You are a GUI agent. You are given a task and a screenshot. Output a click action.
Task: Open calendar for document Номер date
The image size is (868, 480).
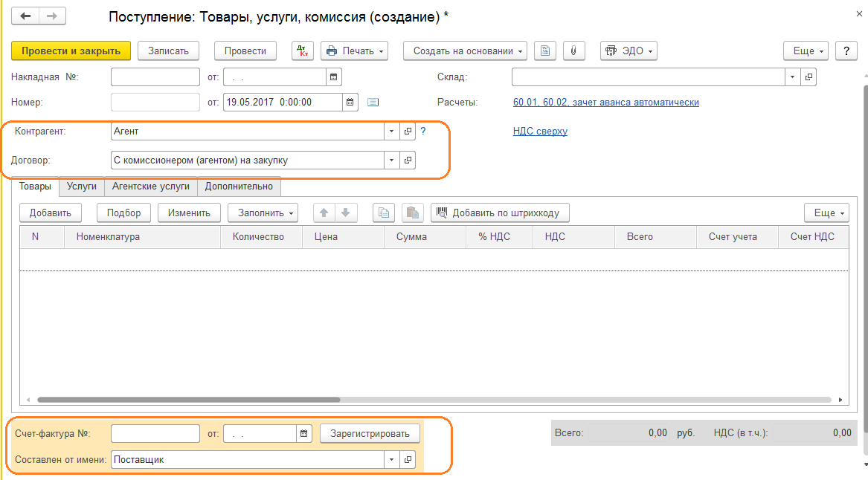coord(350,103)
